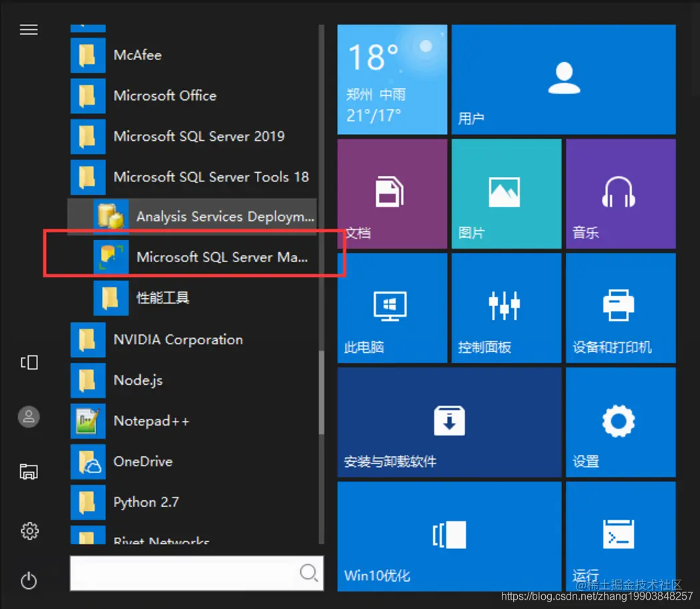Click the app list vertical scrollbar thumb
Viewport: 700px width, 609px height.
click(322, 392)
